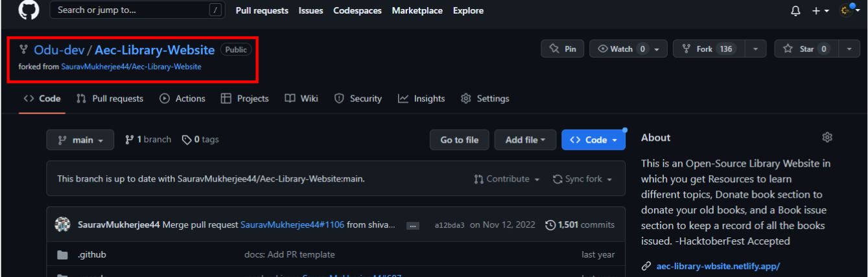Click the folder icon beside .github
The image size is (868, 277).
point(62,255)
